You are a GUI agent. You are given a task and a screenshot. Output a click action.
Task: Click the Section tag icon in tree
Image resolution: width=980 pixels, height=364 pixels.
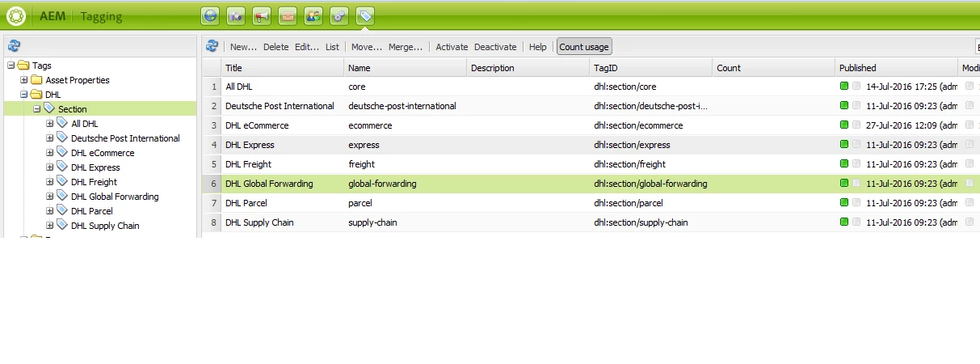point(49,108)
